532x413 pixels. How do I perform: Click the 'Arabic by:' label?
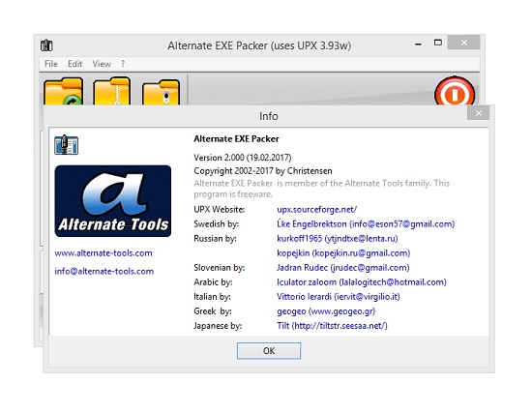click(213, 282)
